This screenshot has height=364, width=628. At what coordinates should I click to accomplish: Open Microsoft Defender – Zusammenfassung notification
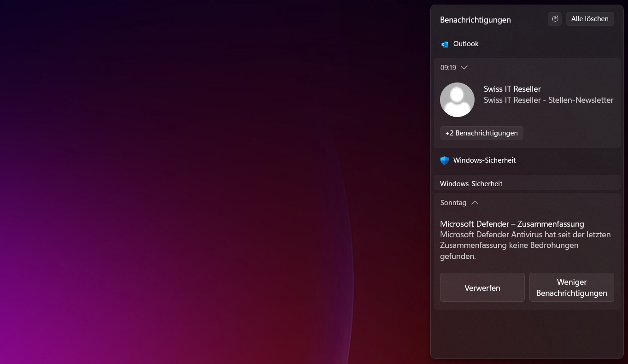pyautogui.click(x=512, y=224)
